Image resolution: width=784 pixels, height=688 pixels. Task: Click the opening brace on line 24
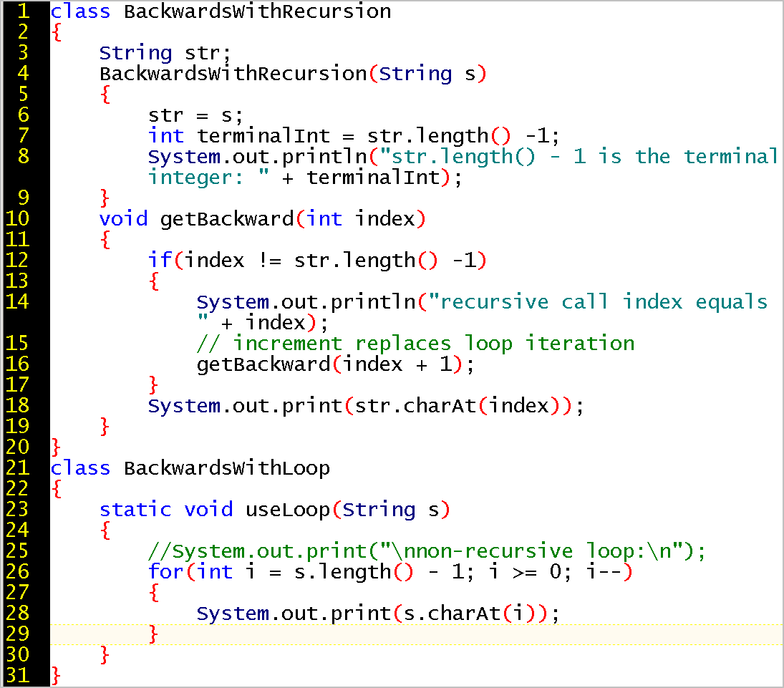click(105, 530)
